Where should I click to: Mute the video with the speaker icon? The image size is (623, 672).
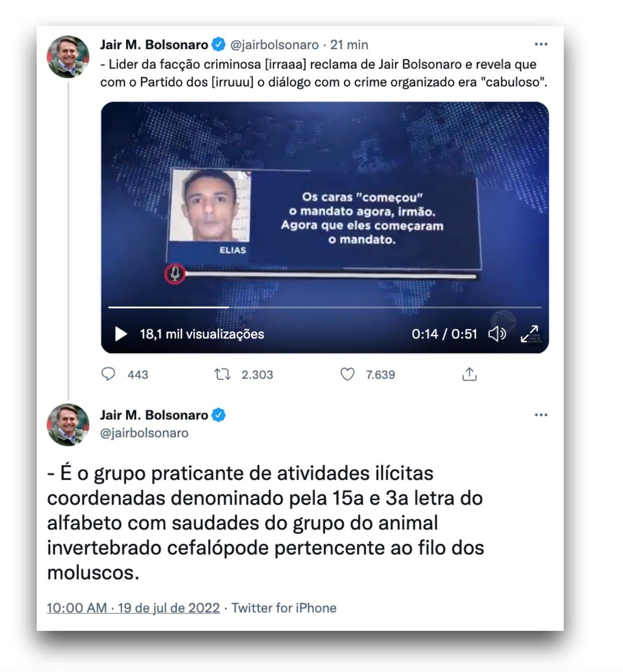[497, 334]
